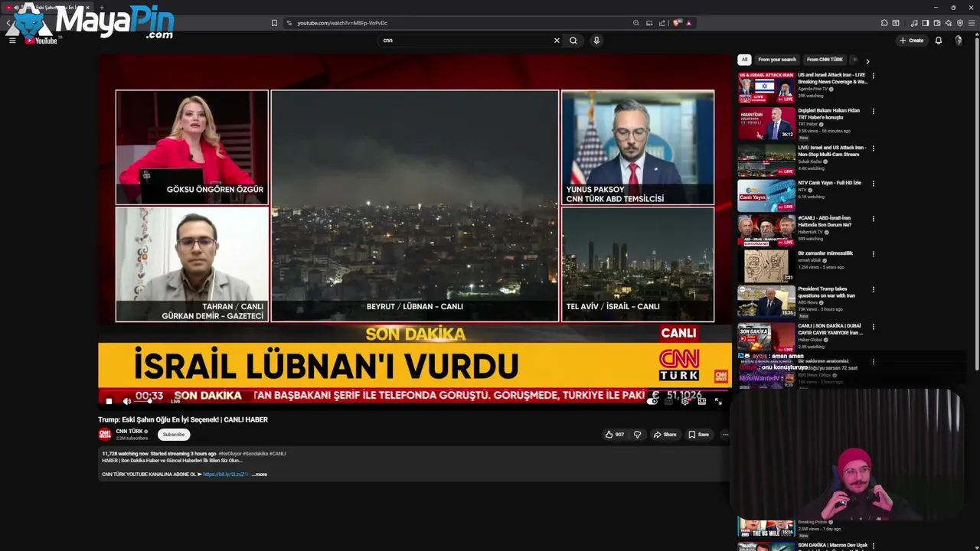
Task: Open video settings gear in the player
Action: (685, 401)
